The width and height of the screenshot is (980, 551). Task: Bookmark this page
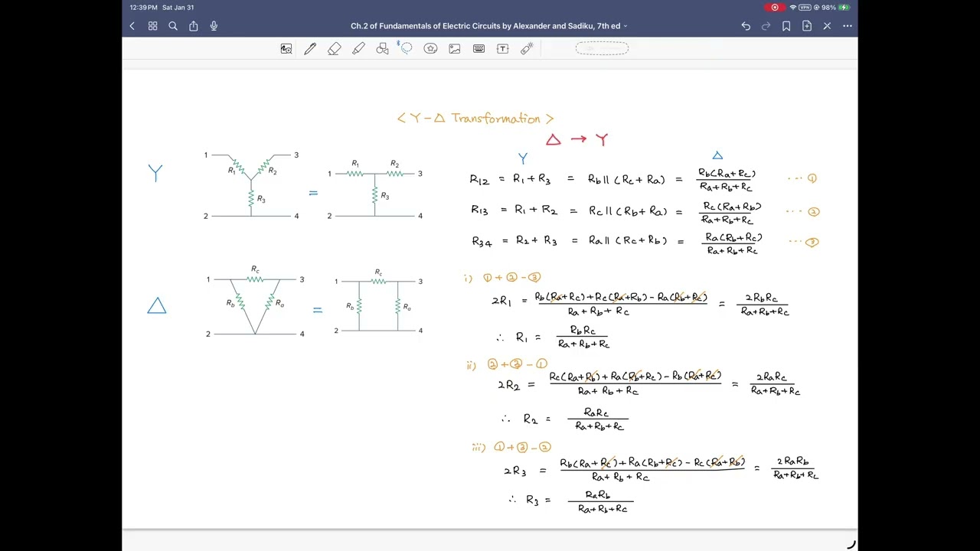coord(786,26)
